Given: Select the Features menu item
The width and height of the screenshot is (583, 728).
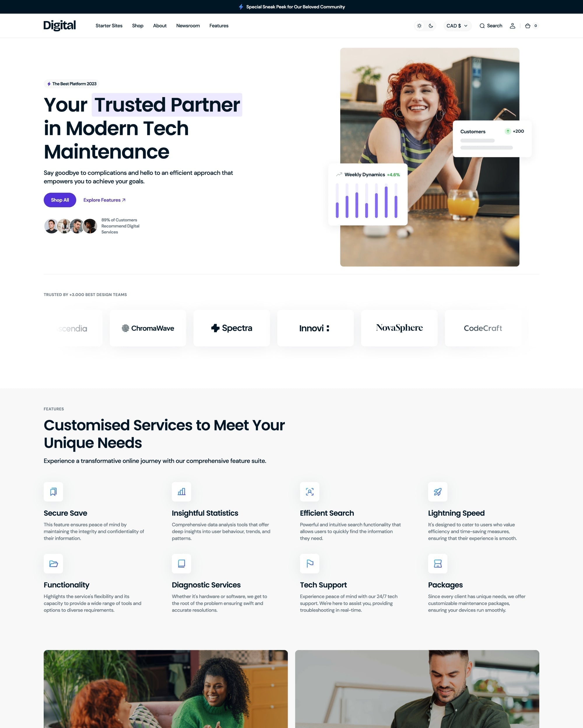Looking at the screenshot, I should click(218, 26).
